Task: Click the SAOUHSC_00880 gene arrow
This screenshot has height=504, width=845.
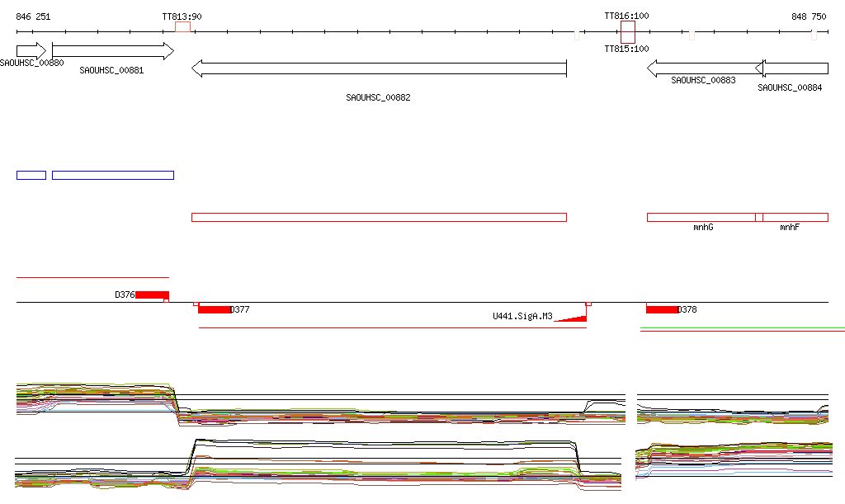Action: pos(31,51)
